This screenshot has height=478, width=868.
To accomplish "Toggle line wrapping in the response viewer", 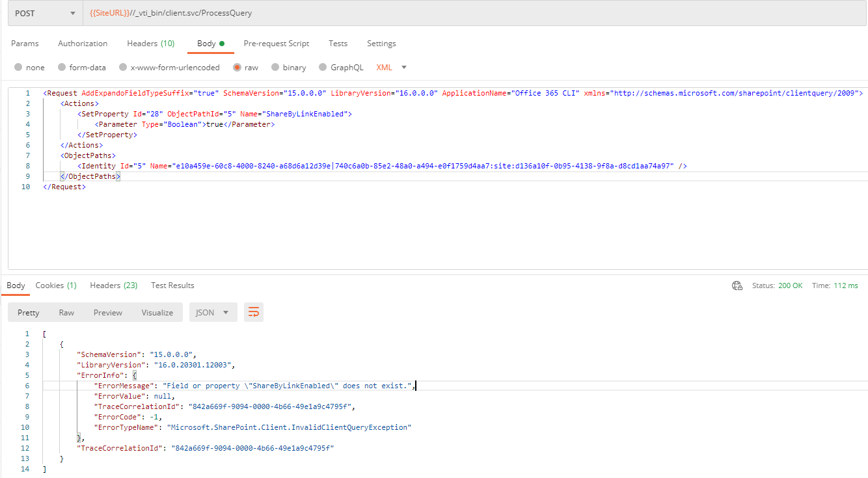I will coord(254,312).
